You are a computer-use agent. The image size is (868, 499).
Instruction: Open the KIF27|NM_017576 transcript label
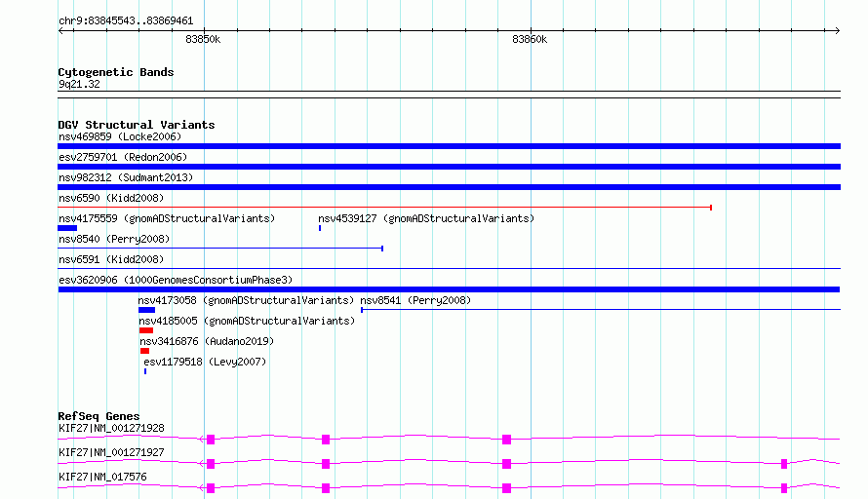(102, 477)
